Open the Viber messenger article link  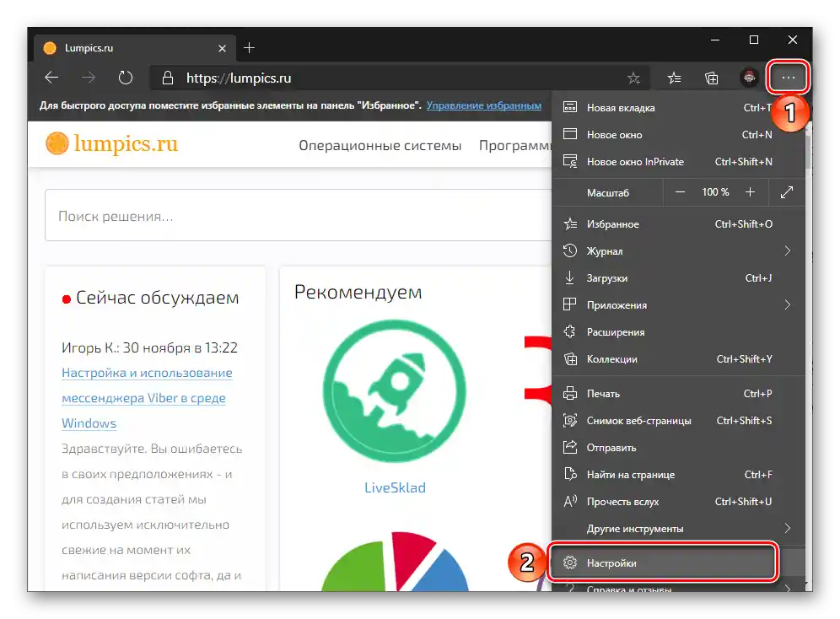pos(147,398)
